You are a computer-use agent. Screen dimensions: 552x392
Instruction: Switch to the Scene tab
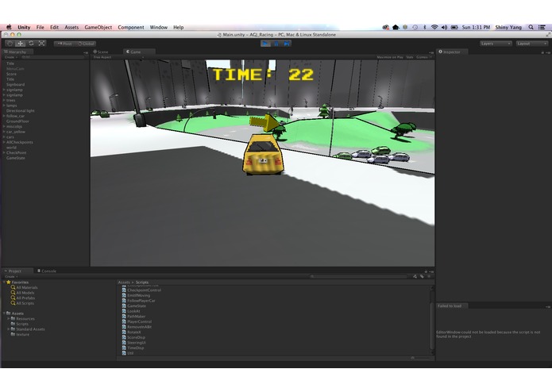click(101, 52)
